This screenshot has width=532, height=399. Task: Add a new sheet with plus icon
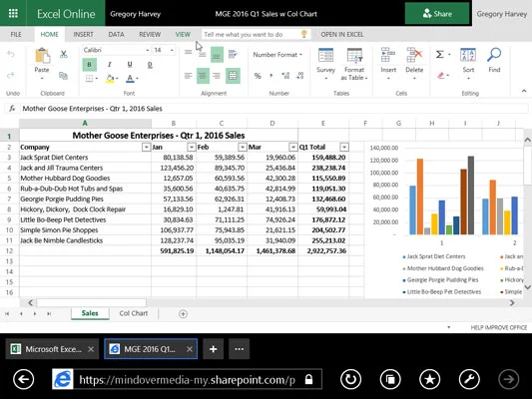pyautogui.click(x=183, y=314)
